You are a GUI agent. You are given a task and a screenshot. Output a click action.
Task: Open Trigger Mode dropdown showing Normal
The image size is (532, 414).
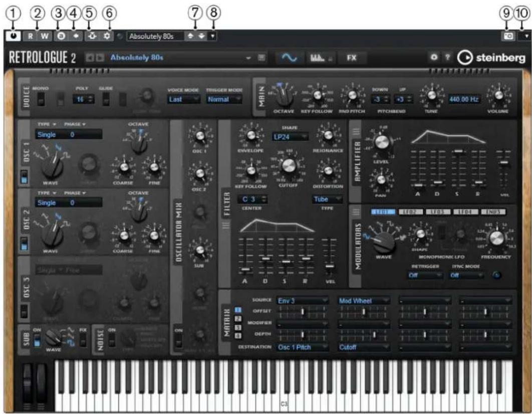pyautogui.click(x=224, y=99)
